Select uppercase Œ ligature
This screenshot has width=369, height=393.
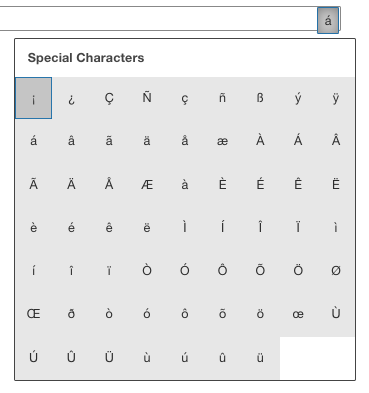pos(33,314)
